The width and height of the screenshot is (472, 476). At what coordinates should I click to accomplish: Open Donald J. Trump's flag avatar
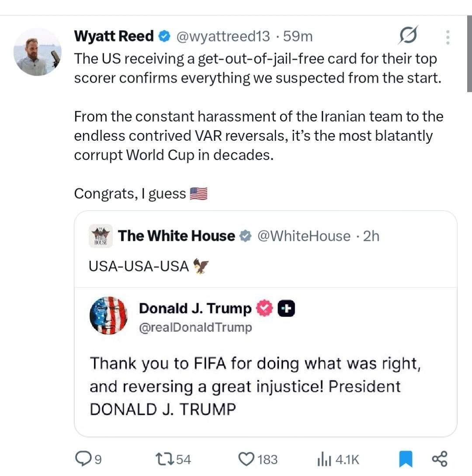pyautogui.click(x=109, y=316)
